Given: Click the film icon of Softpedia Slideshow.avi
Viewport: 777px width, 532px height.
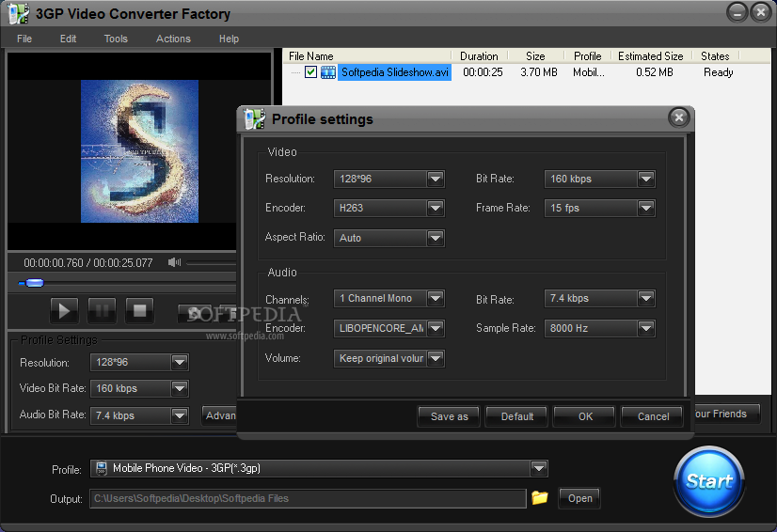Looking at the screenshot, I should [x=328, y=72].
